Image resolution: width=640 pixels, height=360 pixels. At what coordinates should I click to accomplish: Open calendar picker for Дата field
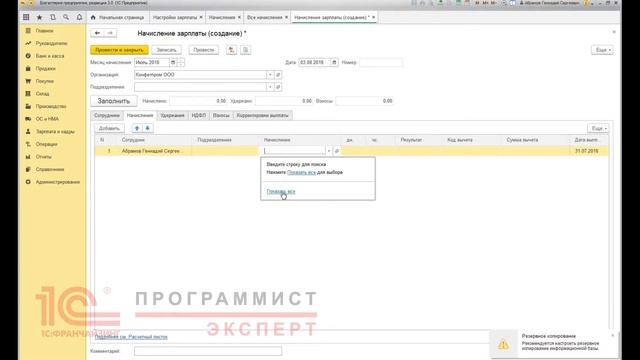click(x=334, y=62)
